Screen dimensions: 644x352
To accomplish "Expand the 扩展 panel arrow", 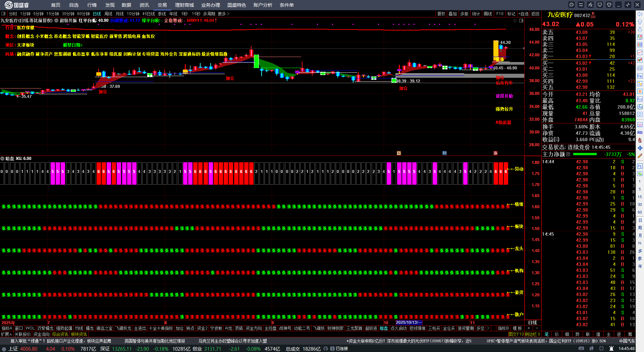I will click(x=6, y=334).
